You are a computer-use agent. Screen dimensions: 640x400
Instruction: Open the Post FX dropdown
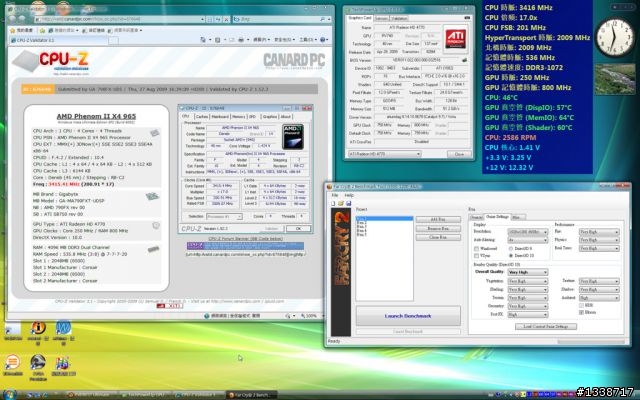point(527,315)
